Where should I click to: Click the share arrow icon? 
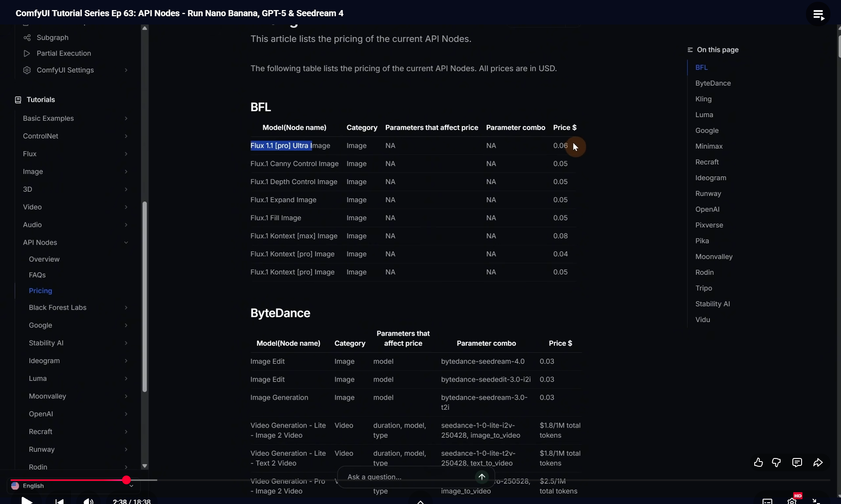tap(818, 462)
